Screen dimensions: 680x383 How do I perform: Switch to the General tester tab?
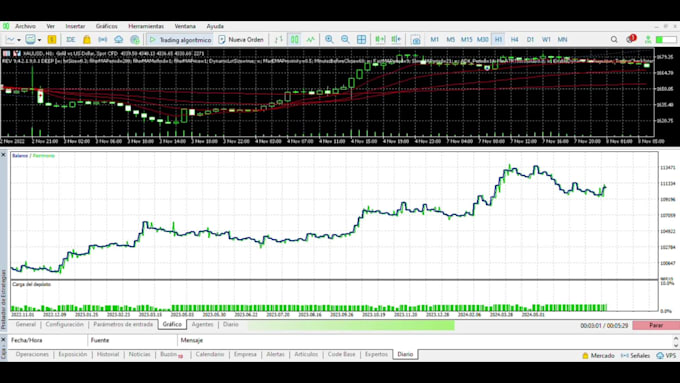click(26, 324)
